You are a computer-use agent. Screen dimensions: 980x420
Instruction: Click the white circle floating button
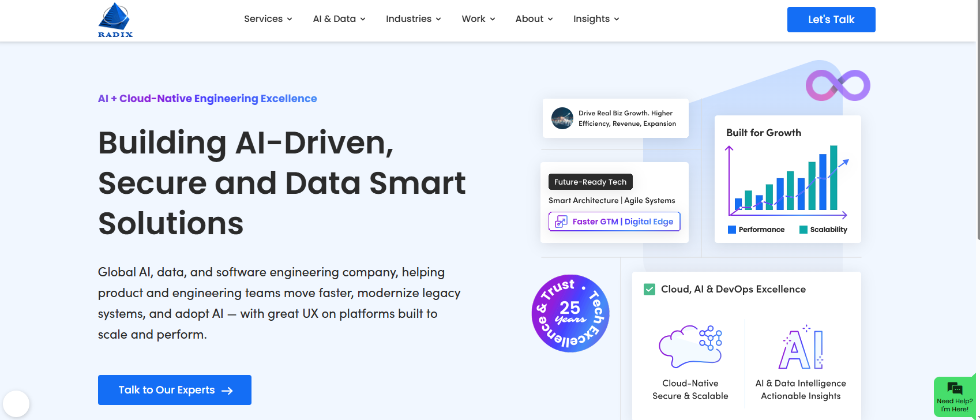(16, 403)
